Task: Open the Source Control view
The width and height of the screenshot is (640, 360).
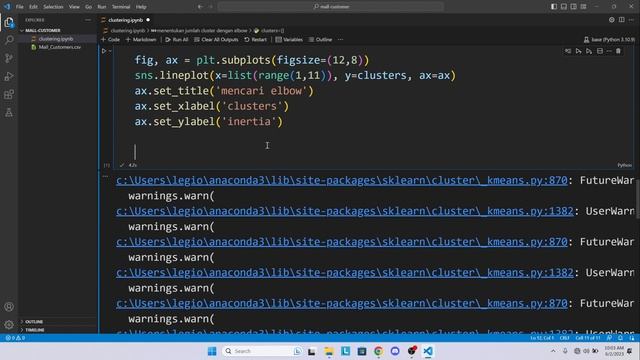Action: 9,58
